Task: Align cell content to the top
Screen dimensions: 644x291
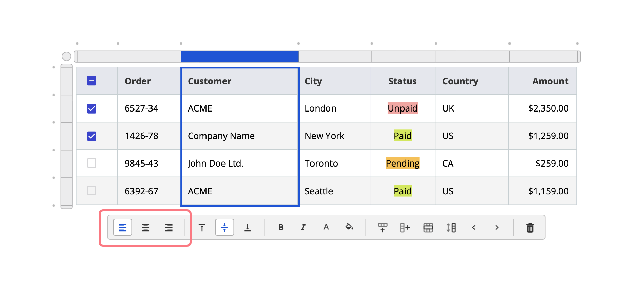Action: click(202, 227)
